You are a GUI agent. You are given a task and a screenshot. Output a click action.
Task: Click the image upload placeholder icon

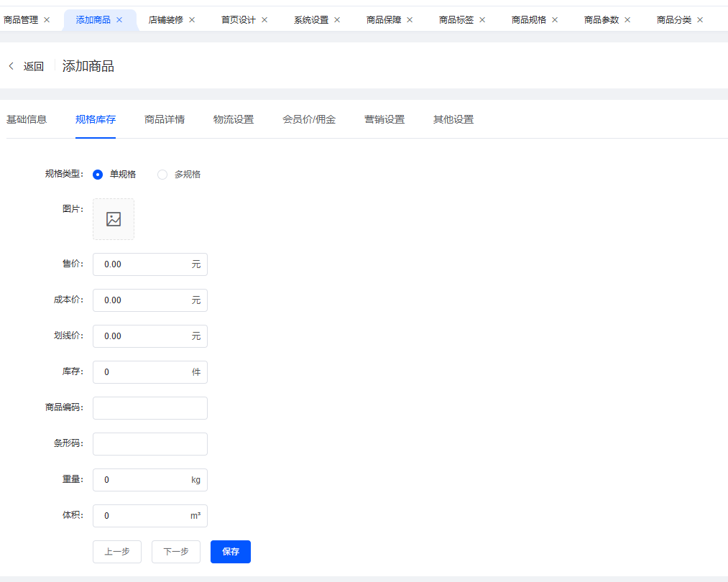tap(114, 219)
